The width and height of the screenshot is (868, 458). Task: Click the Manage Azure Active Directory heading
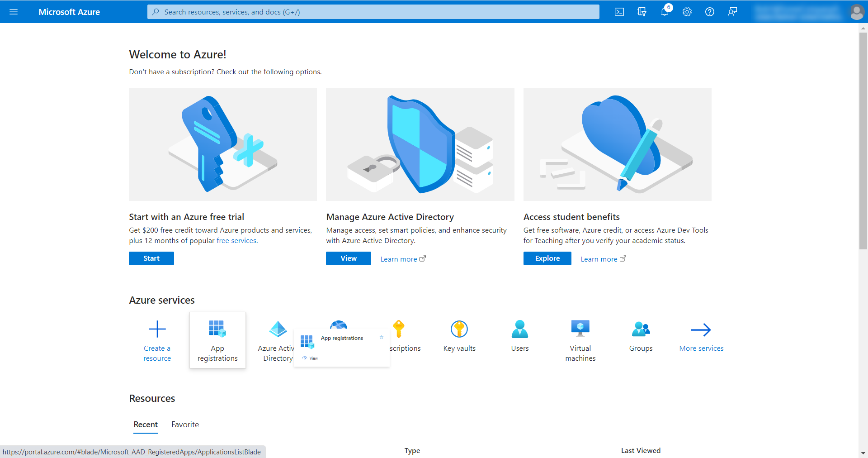390,217
